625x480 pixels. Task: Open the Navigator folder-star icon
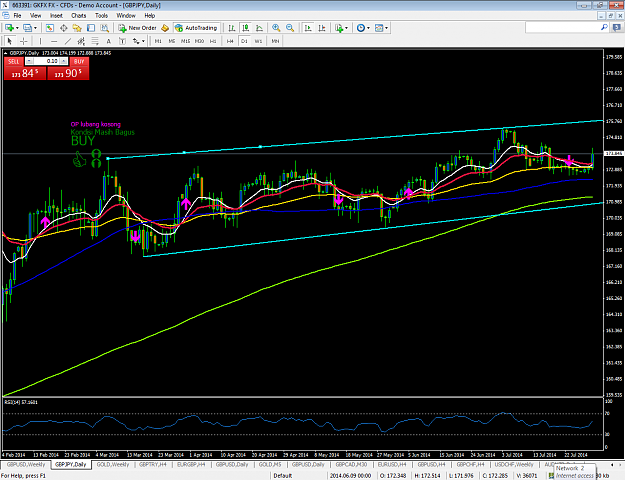(77, 28)
